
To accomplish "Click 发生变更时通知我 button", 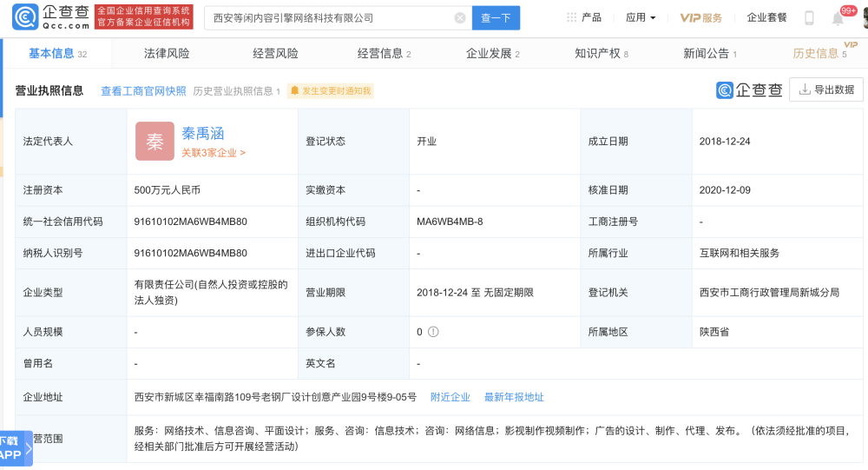I will 331,91.
